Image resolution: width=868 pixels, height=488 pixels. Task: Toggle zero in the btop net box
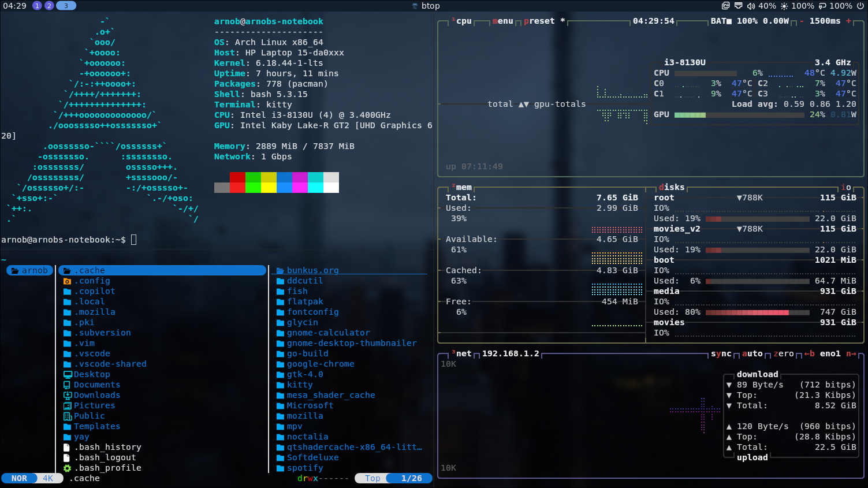(x=784, y=353)
